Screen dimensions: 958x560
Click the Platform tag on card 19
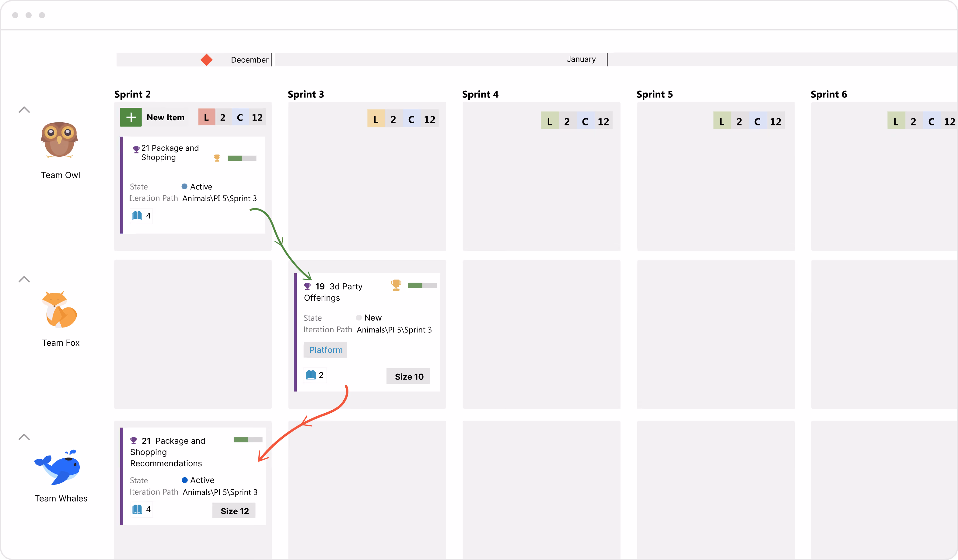tap(325, 350)
